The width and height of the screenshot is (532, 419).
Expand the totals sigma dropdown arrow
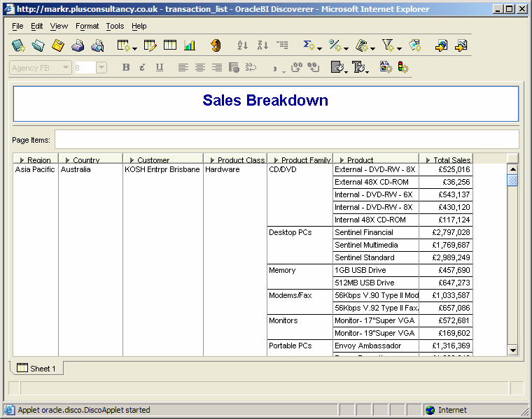point(319,49)
